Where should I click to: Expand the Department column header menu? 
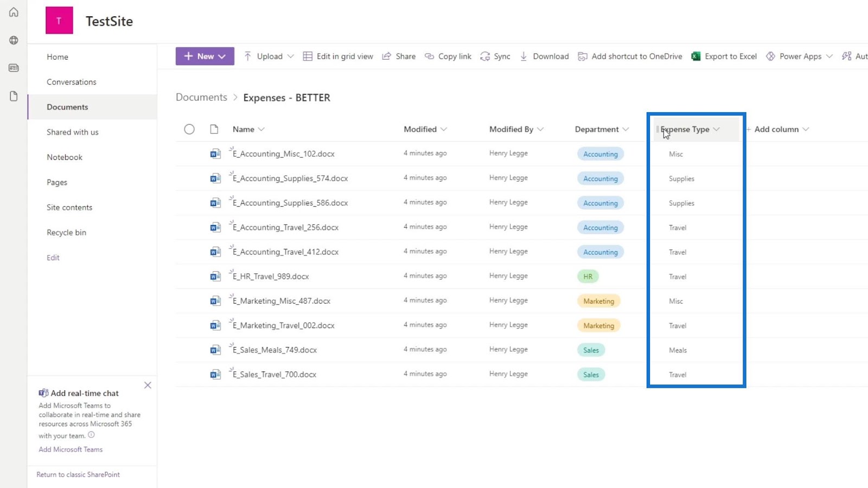pos(626,129)
